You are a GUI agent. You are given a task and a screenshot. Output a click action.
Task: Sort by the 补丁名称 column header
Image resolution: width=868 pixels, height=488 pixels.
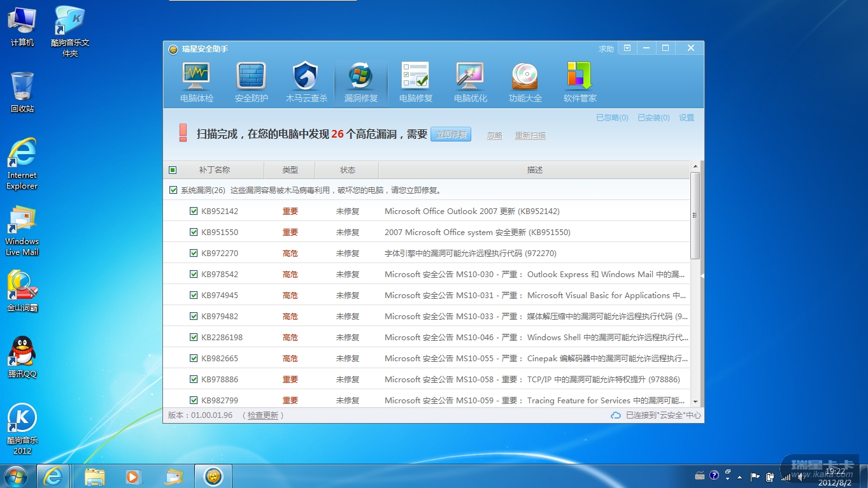[x=214, y=170]
